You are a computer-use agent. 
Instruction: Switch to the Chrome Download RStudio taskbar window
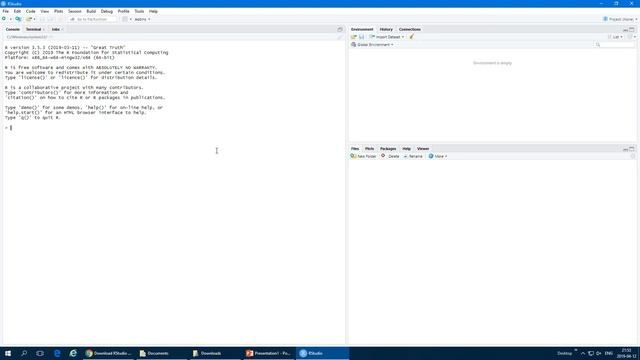109,353
